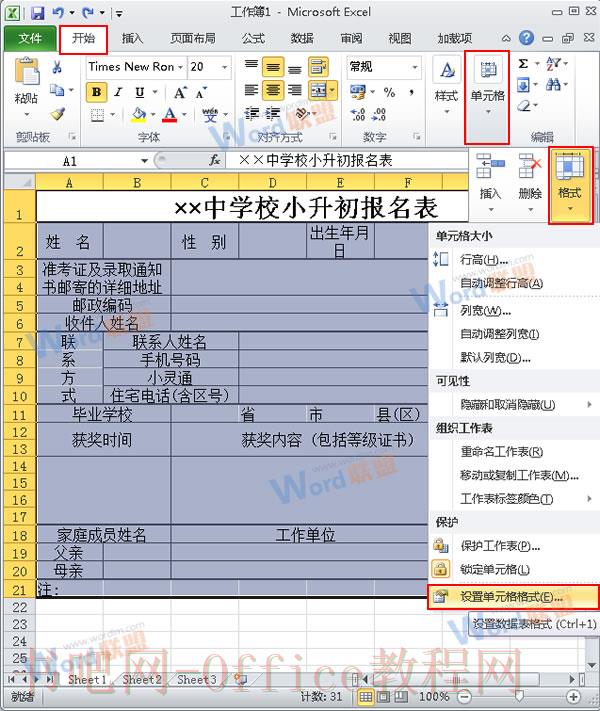Click the zoom slider handle
The width and height of the screenshot is (600, 711).
click(x=520, y=696)
